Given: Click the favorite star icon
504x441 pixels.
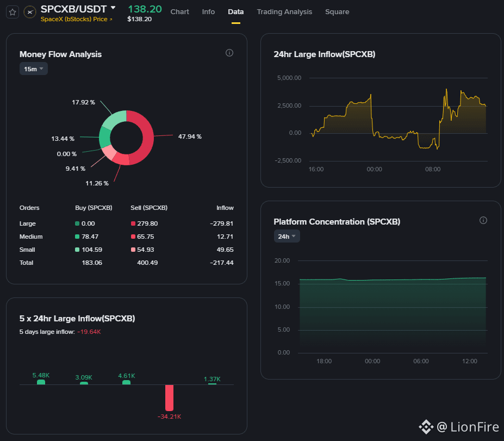Looking at the screenshot, I should point(13,12).
